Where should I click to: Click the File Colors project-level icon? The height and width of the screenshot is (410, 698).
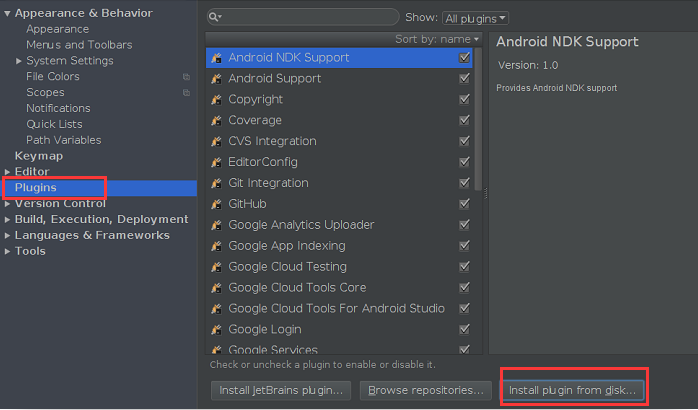tap(187, 77)
